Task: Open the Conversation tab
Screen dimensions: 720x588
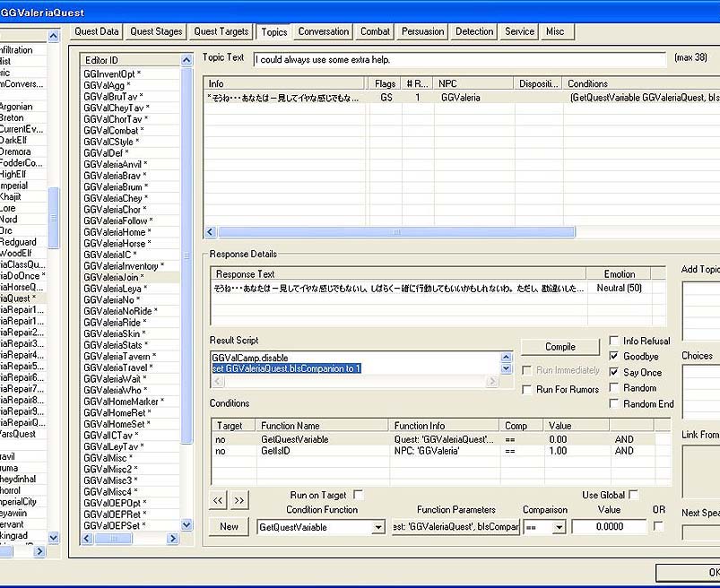Action: click(324, 31)
